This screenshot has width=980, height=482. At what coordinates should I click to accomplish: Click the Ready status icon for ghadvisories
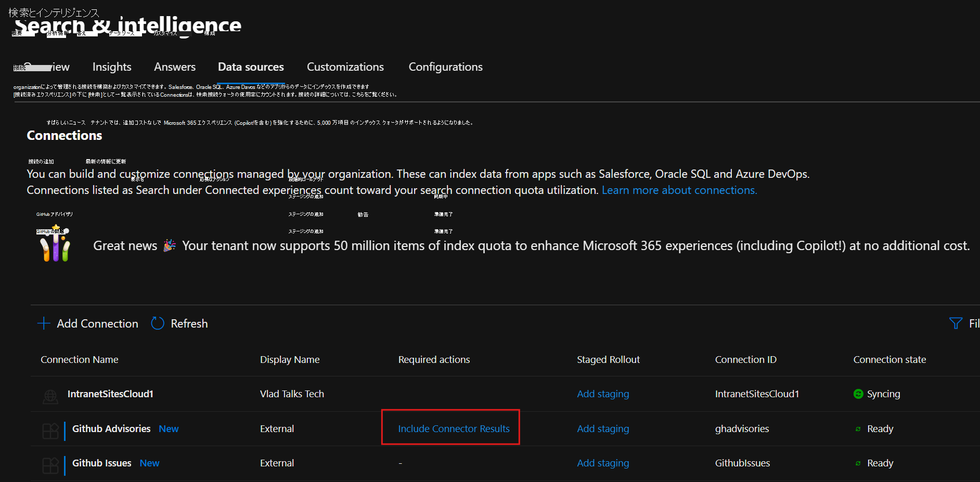pyautogui.click(x=858, y=429)
